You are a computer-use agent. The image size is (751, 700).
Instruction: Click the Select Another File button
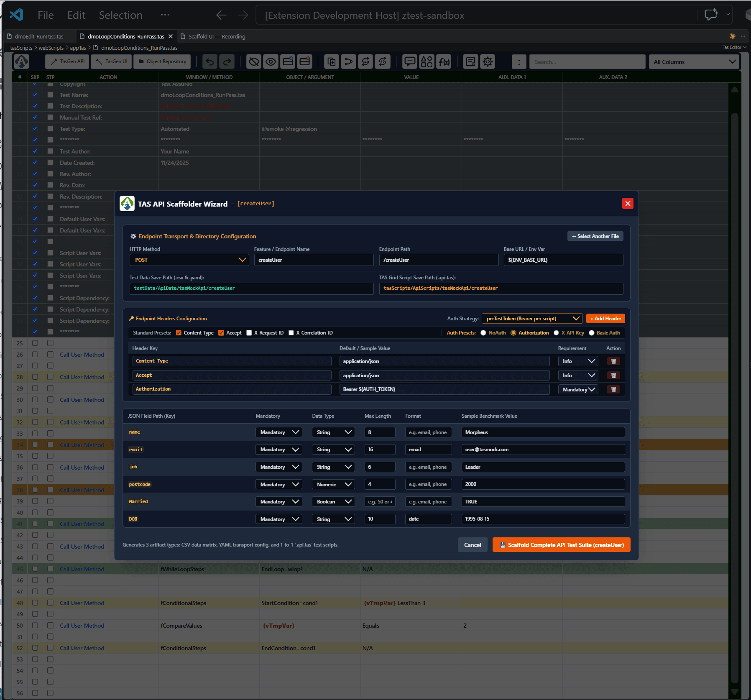coord(595,236)
